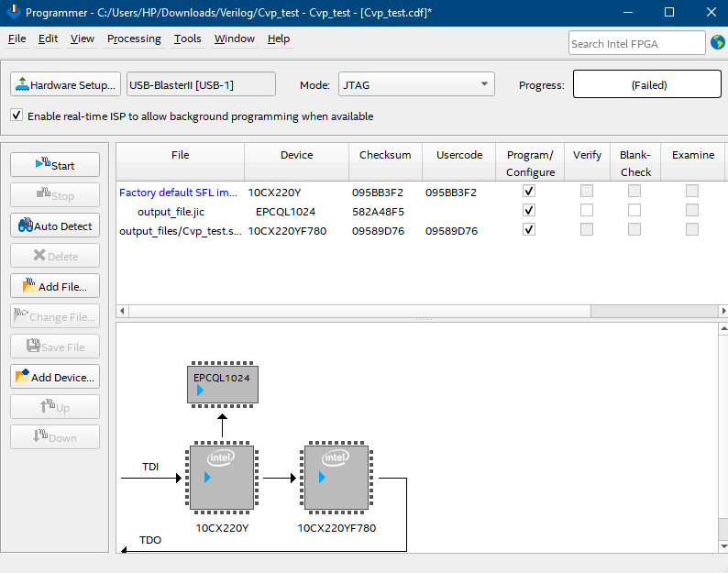Click the Add Device button
728x573 pixels.
tap(55, 377)
